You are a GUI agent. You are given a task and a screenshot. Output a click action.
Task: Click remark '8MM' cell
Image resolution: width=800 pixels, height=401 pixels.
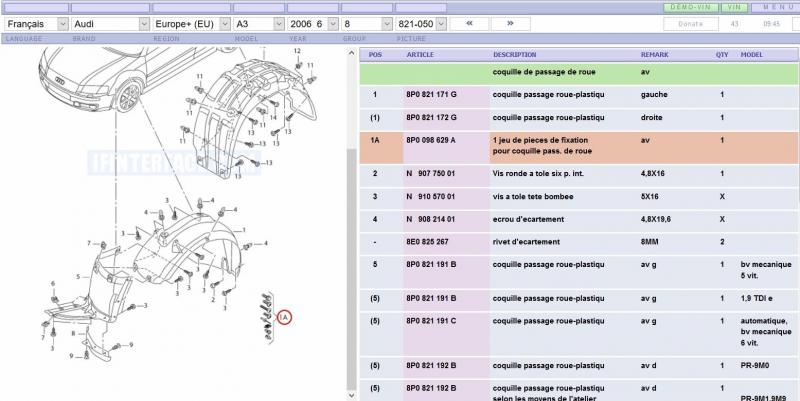pyautogui.click(x=649, y=242)
